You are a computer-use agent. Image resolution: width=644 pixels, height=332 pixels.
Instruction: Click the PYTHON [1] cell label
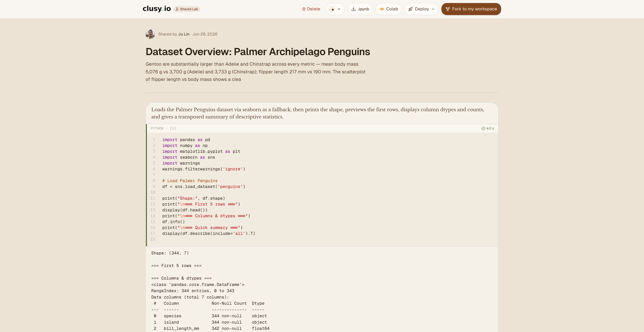coord(164,128)
